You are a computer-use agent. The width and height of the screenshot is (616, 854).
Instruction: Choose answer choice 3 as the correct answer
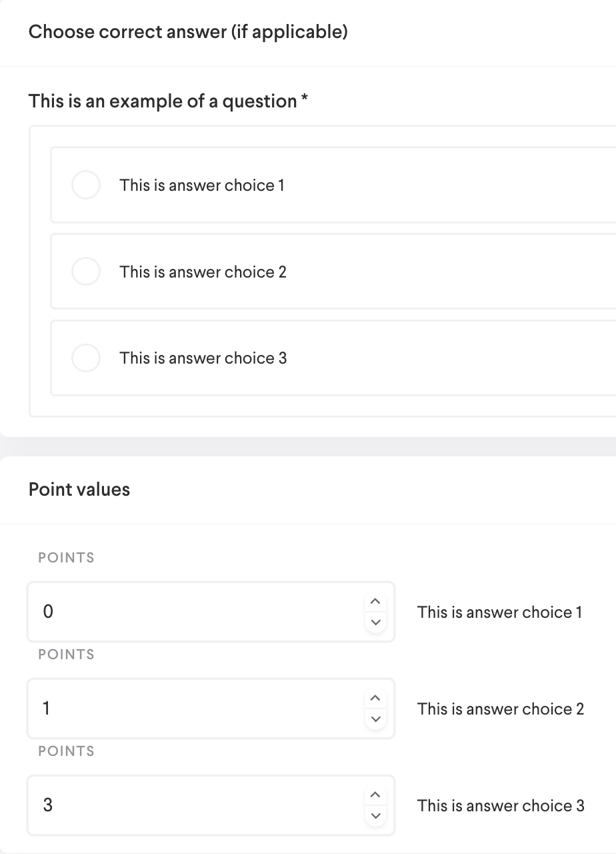click(86, 358)
